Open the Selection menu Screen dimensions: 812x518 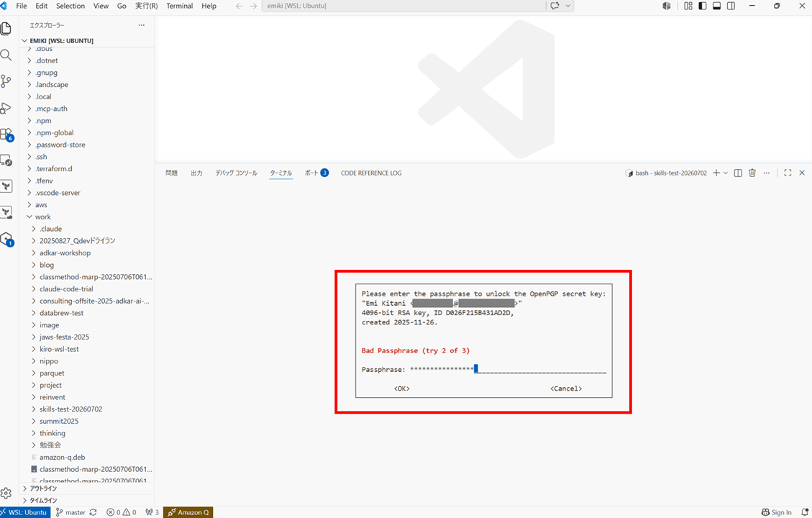70,6
